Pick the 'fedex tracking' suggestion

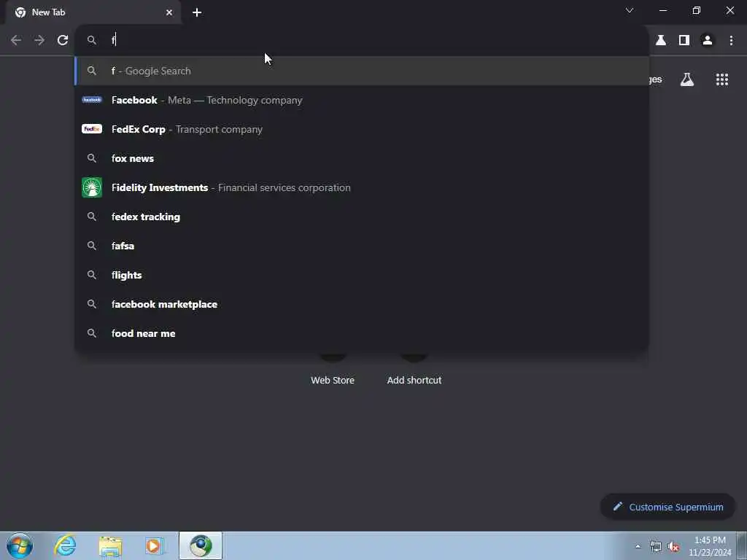(x=362, y=217)
